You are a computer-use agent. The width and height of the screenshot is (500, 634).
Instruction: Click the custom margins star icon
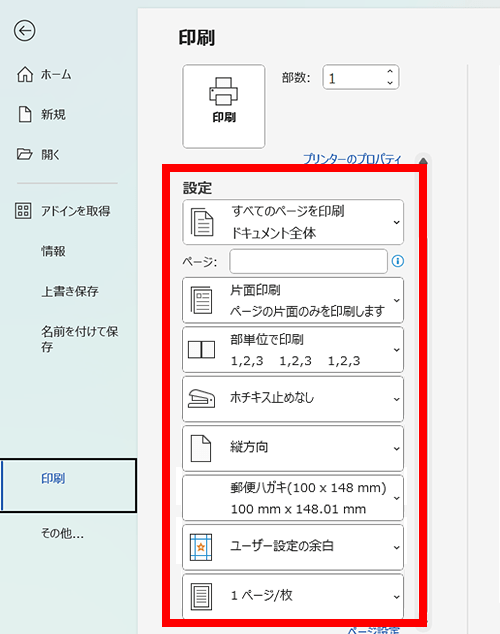pyautogui.click(x=201, y=547)
